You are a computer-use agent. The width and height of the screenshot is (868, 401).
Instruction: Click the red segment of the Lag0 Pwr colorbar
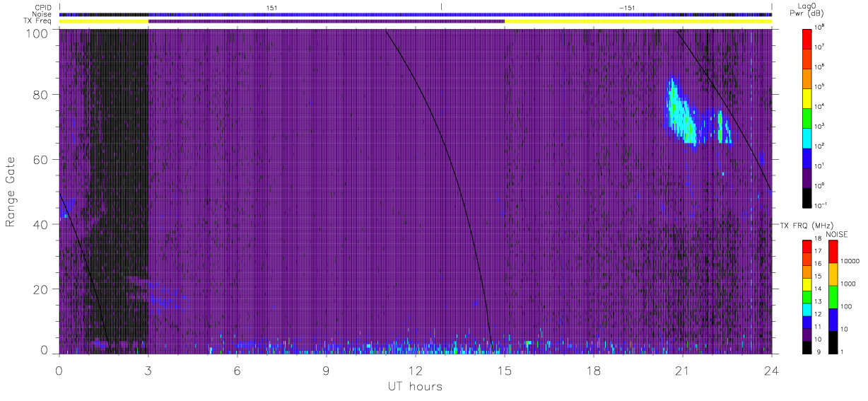point(808,37)
